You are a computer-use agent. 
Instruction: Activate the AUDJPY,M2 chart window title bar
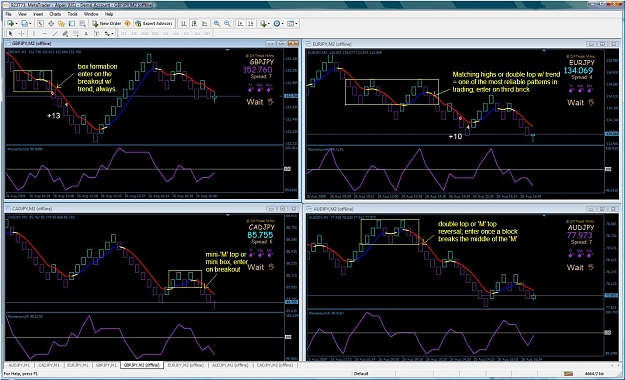pos(462,209)
